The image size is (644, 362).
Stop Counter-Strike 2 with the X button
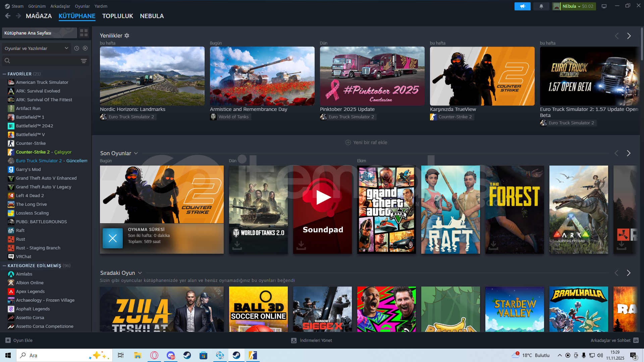point(112,238)
